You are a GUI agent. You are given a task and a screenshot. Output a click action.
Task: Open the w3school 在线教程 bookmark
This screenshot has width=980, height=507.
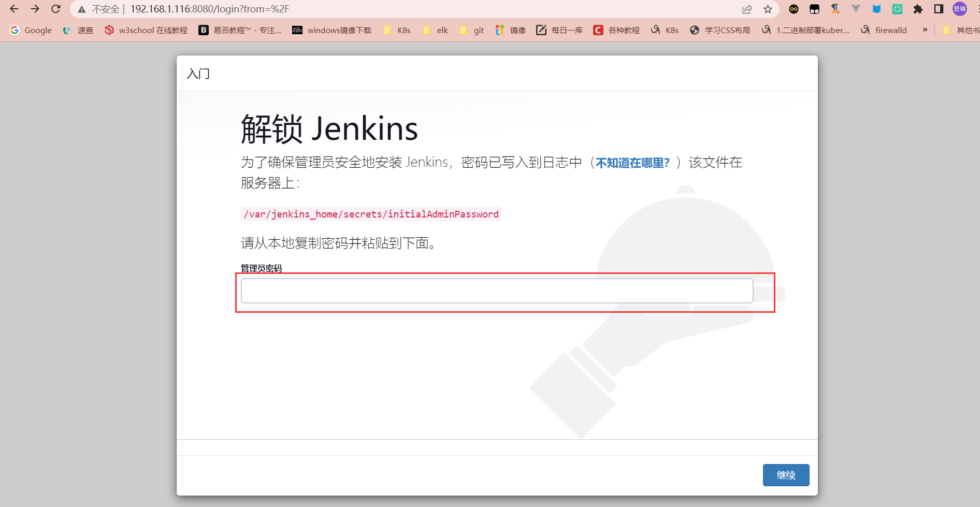[146, 30]
